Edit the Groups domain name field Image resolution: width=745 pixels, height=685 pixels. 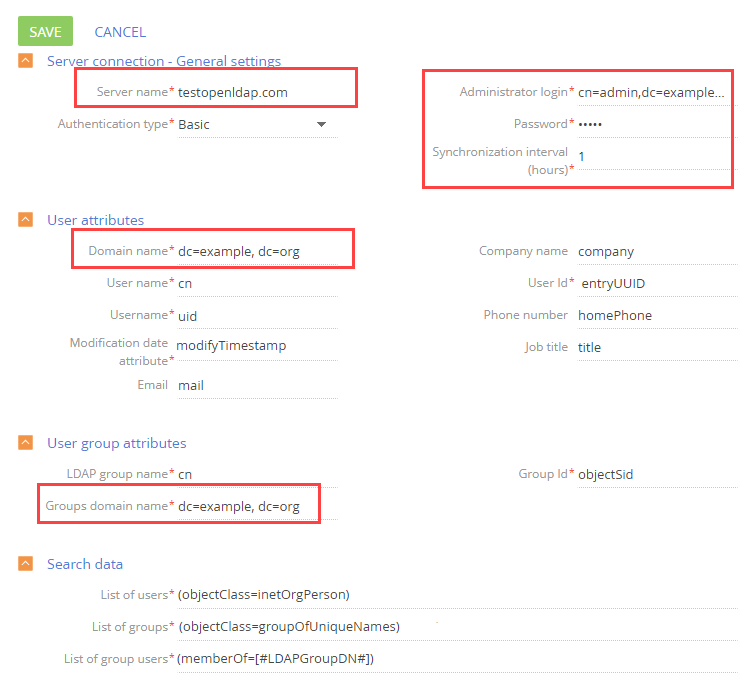[x=258, y=507]
